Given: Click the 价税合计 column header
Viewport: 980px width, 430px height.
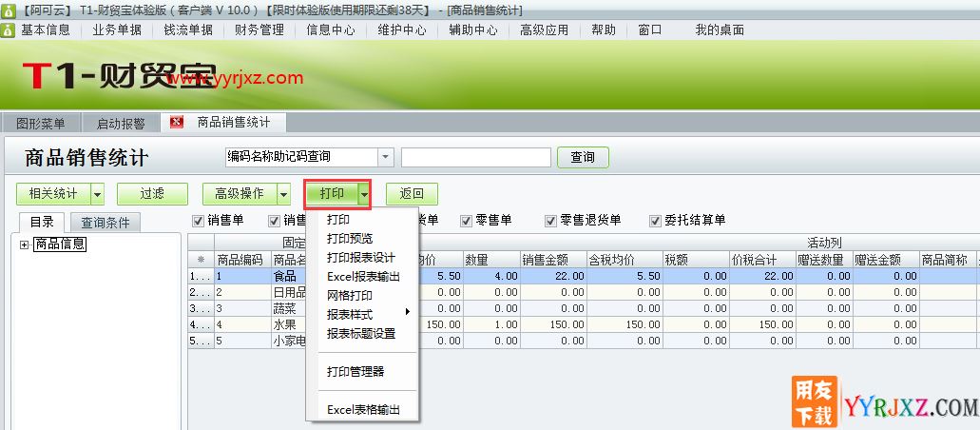Looking at the screenshot, I should tap(763, 260).
